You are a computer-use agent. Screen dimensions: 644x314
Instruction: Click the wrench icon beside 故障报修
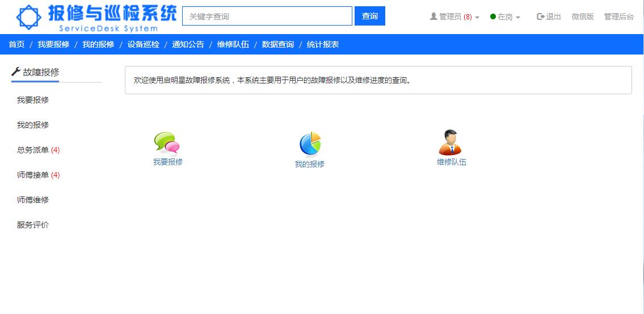click(x=16, y=72)
